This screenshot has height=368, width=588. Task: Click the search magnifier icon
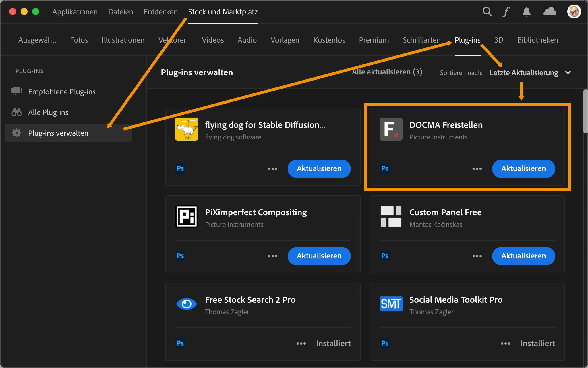coord(487,12)
